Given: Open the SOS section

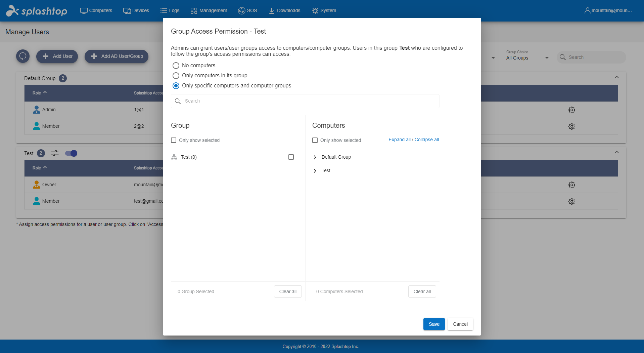Looking at the screenshot, I should (247, 10).
